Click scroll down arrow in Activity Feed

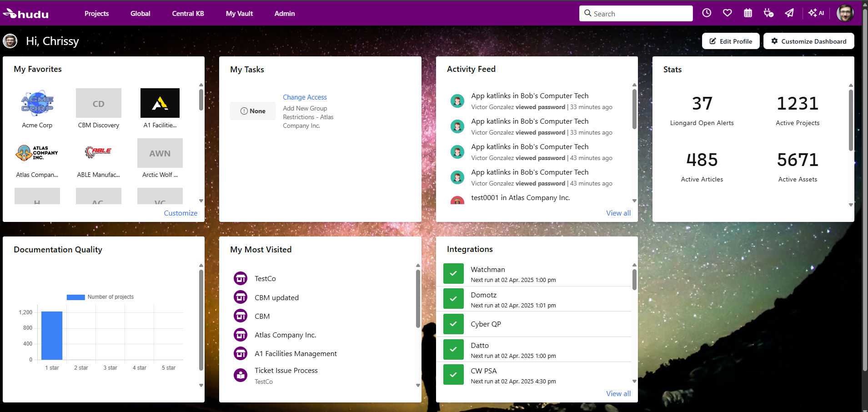[x=634, y=201]
